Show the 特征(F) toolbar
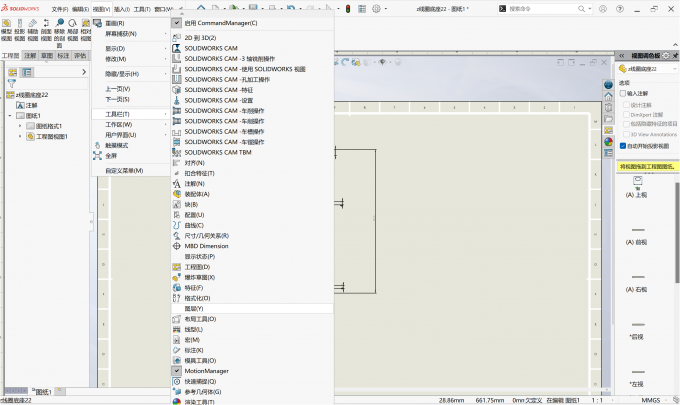 pos(252,287)
